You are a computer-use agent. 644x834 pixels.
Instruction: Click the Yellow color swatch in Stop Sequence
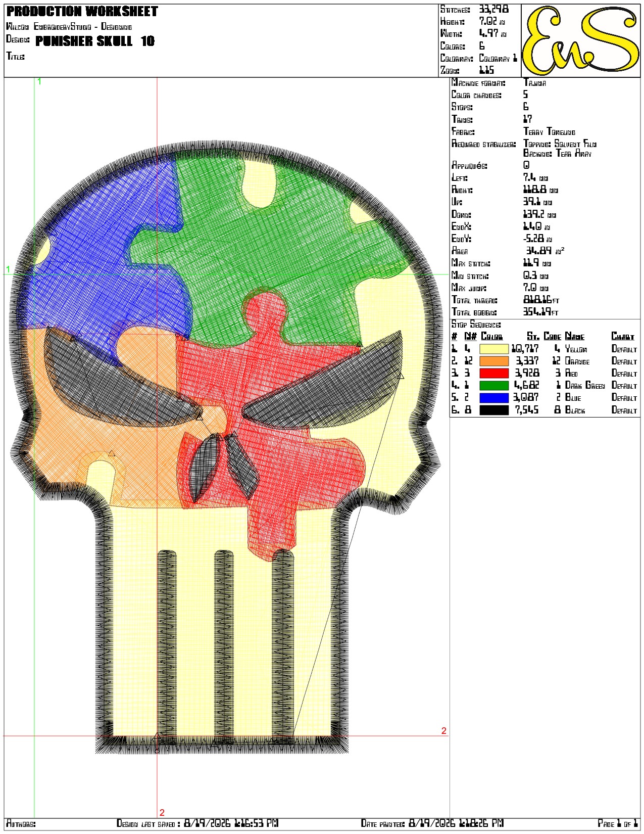coord(493,349)
